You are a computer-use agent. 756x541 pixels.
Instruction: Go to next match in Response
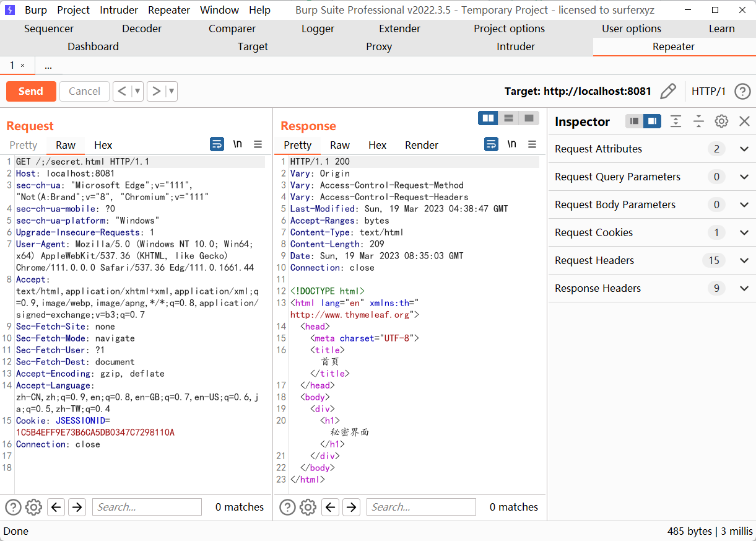351,508
